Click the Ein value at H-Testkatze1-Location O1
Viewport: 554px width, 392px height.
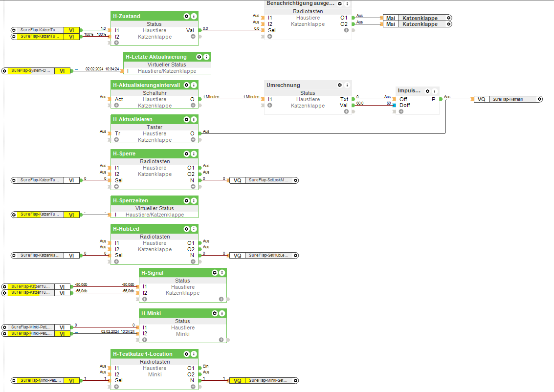tap(206, 366)
